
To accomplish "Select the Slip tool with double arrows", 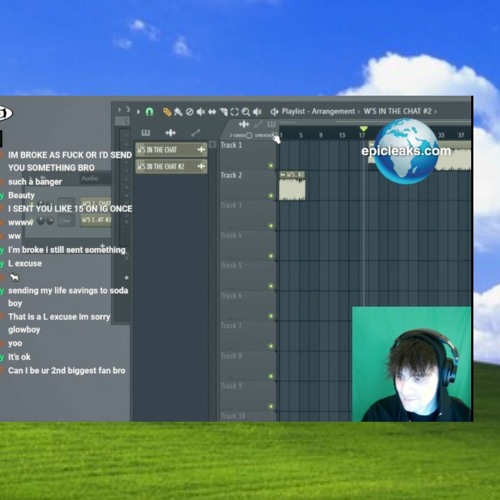I will coord(212,112).
